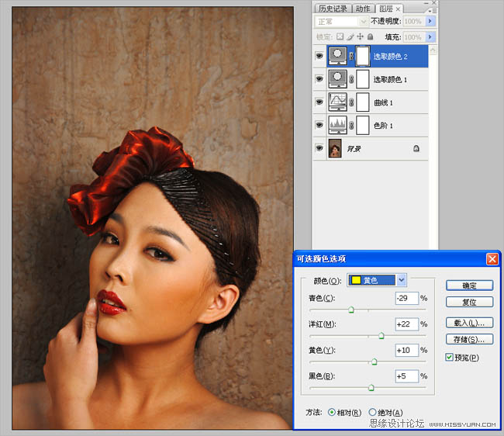Hide the 选取颜色 1 layer using its eye
Screen dimensions: 504x436
[x=320, y=79]
